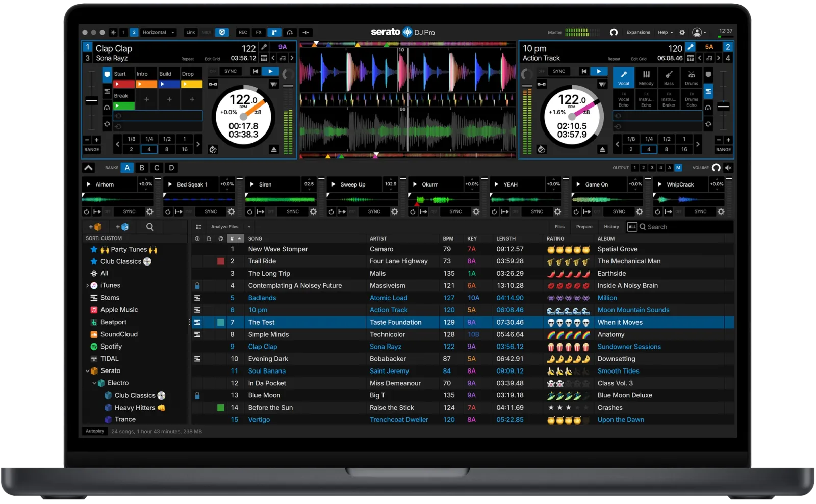Click the add smart crate icon
This screenshot has width=816, height=504.
coord(122,227)
